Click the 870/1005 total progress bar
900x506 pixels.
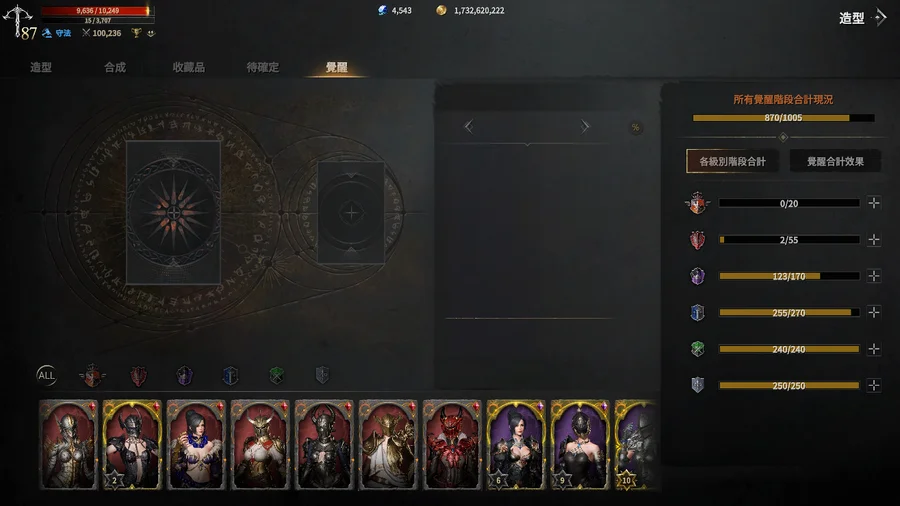tap(783, 118)
